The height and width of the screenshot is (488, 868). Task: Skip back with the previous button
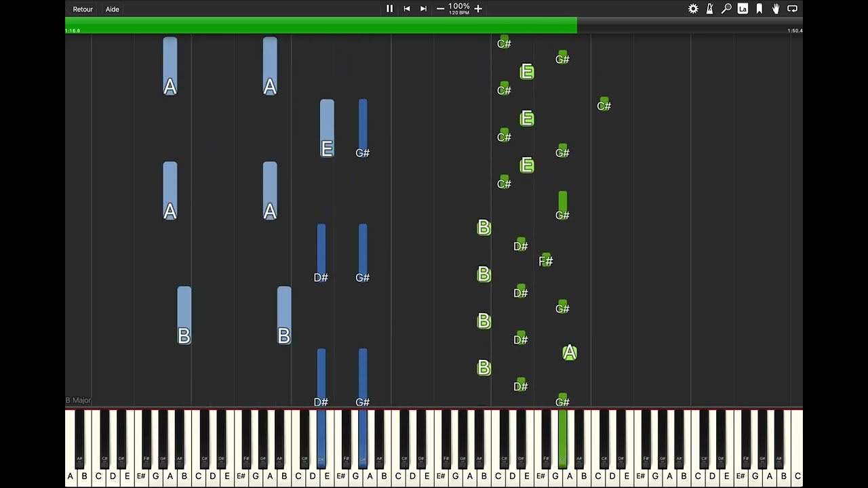[407, 9]
